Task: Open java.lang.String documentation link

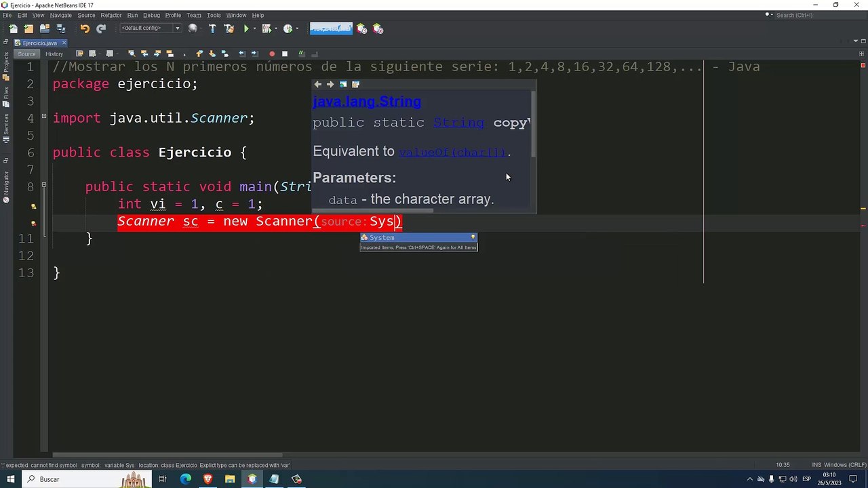Action: (x=367, y=102)
